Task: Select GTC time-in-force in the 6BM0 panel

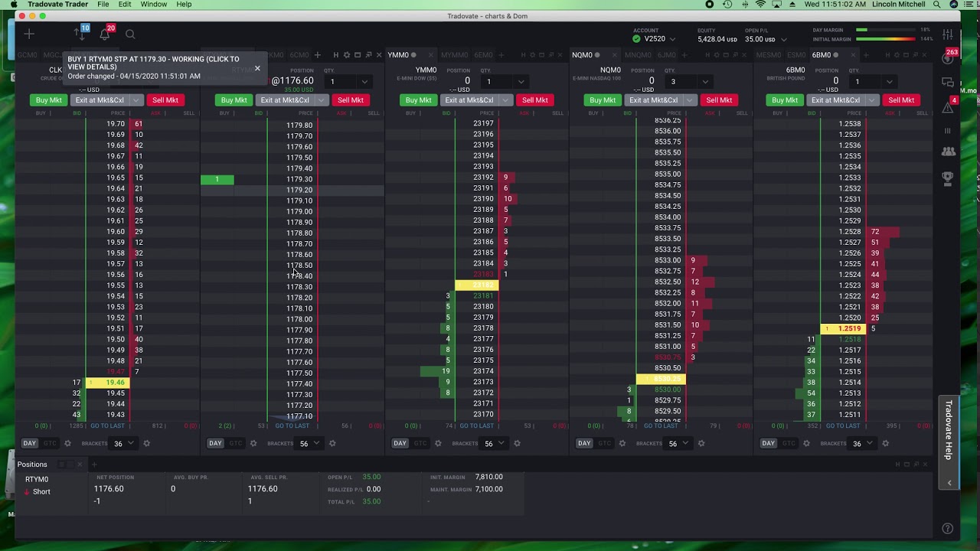Action: pos(789,443)
